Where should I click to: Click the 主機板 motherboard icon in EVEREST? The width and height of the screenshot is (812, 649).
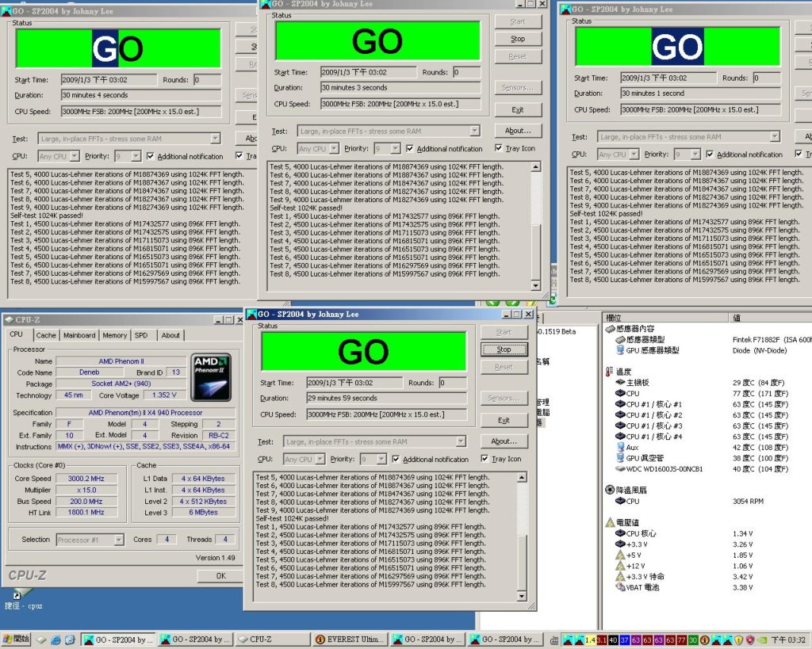click(620, 383)
